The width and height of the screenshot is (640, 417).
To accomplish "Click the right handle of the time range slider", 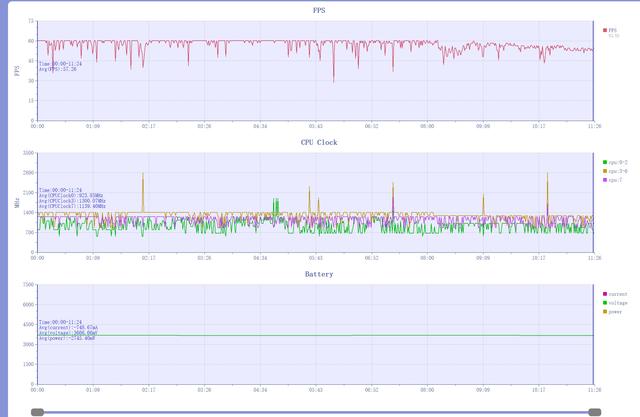I will point(594,411).
